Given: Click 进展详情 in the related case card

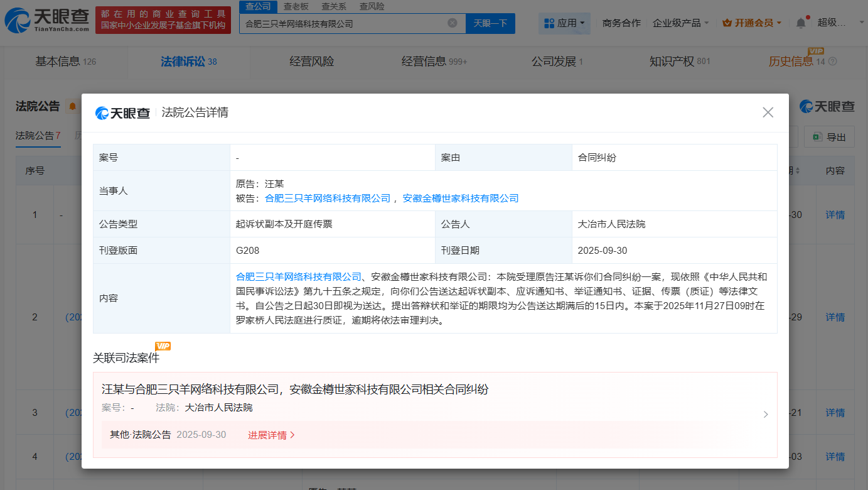Looking at the screenshot, I should point(267,434).
